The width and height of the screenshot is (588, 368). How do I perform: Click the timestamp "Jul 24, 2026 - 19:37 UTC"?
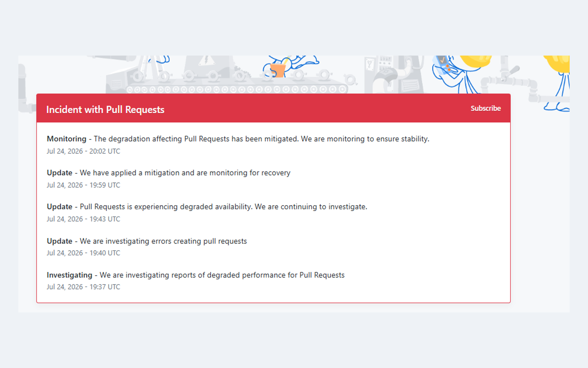83,287
